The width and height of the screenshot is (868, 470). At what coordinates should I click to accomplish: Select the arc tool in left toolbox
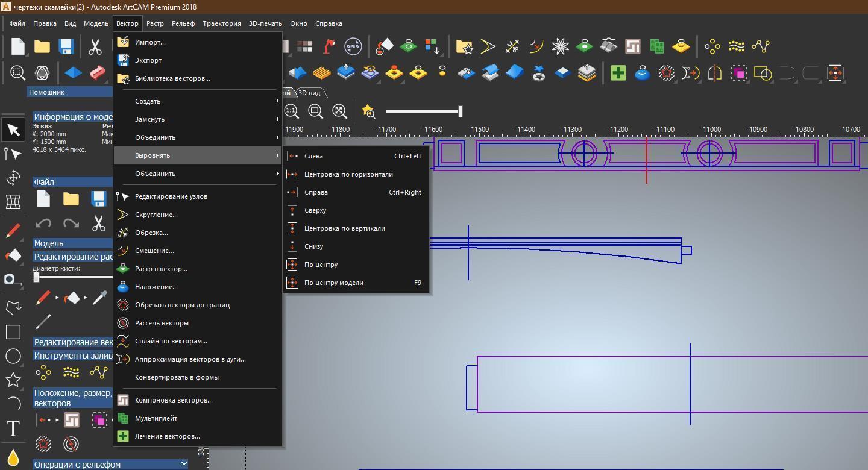click(13, 404)
